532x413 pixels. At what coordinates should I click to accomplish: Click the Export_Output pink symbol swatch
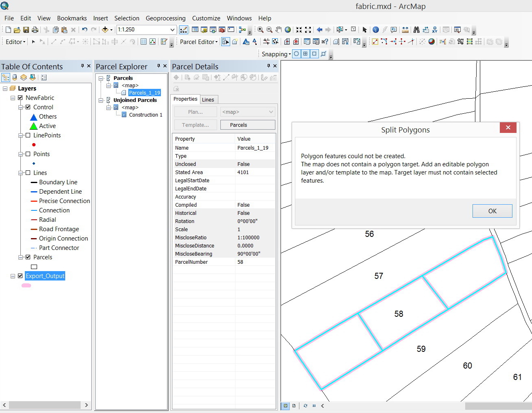coord(26,285)
